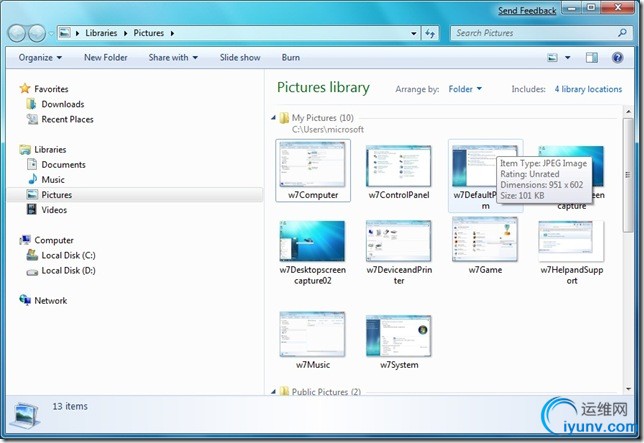The height and width of the screenshot is (443, 644).
Task: Open the view options dropdown arrow
Action: 568,57
